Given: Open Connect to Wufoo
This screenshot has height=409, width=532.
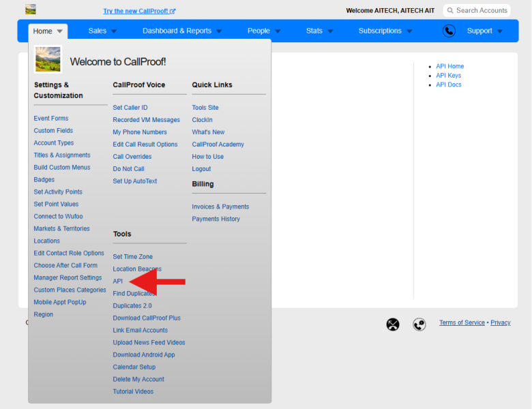Looking at the screenshot, I should [58, 216].
